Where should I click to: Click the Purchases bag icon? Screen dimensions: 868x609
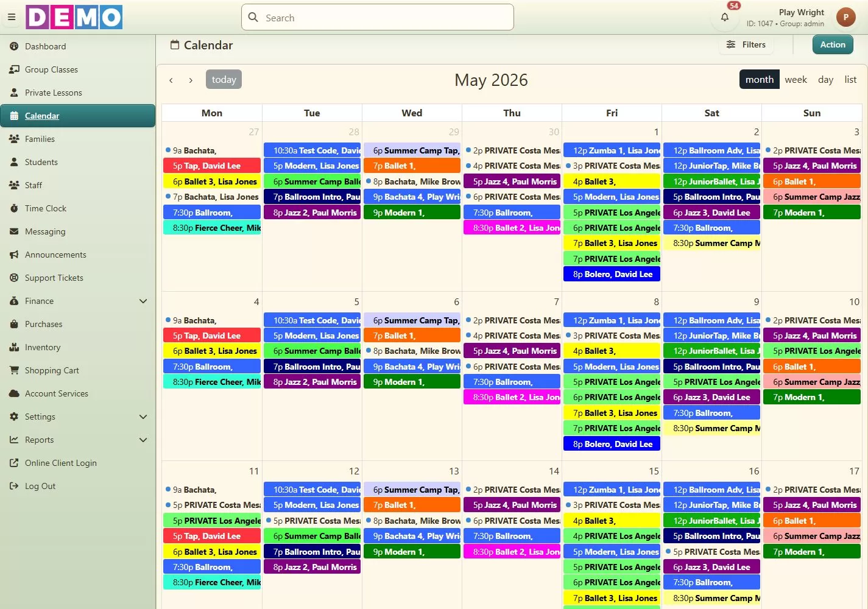pos(14,324)
